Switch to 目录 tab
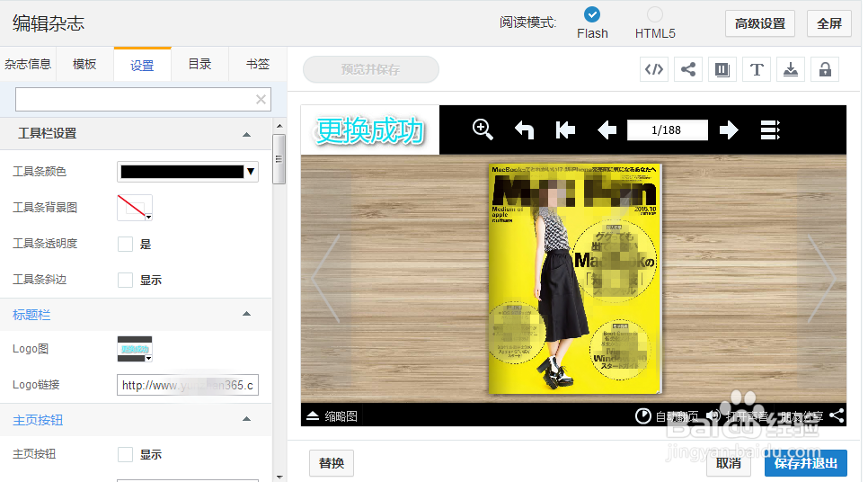The image size is (868, 482). coord(199,64)
